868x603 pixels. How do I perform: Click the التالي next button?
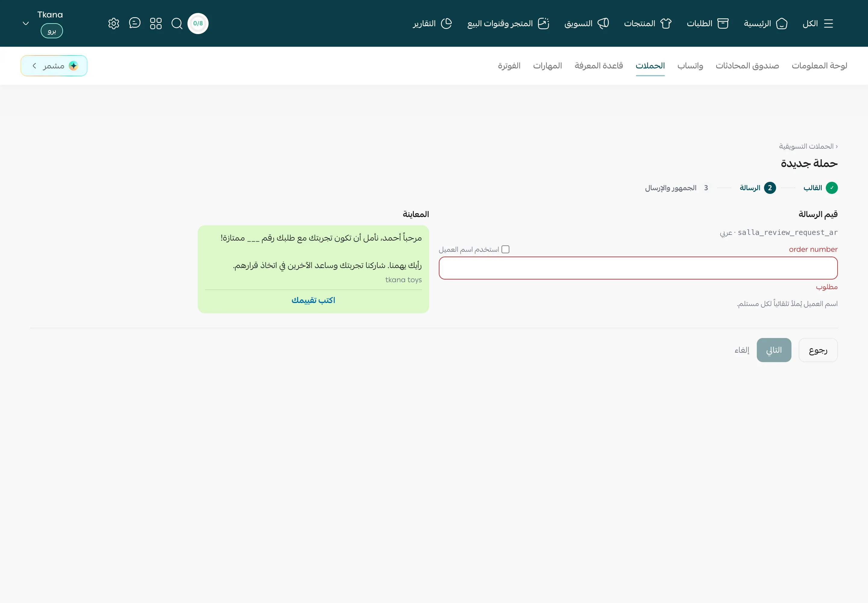point(774,350)
